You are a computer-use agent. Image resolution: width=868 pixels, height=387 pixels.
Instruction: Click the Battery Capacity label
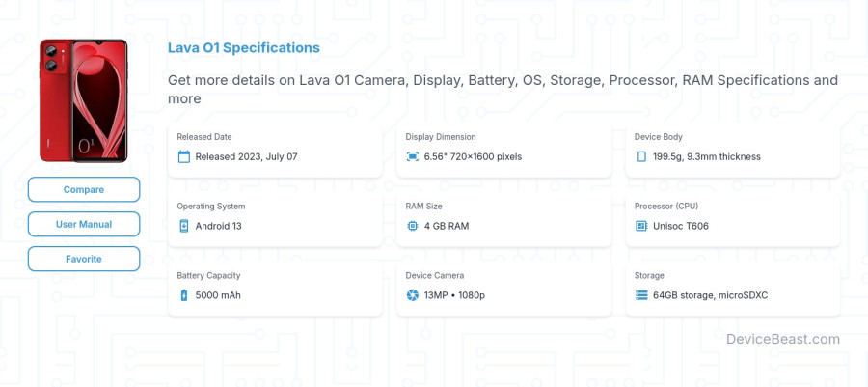pos(208,275)
